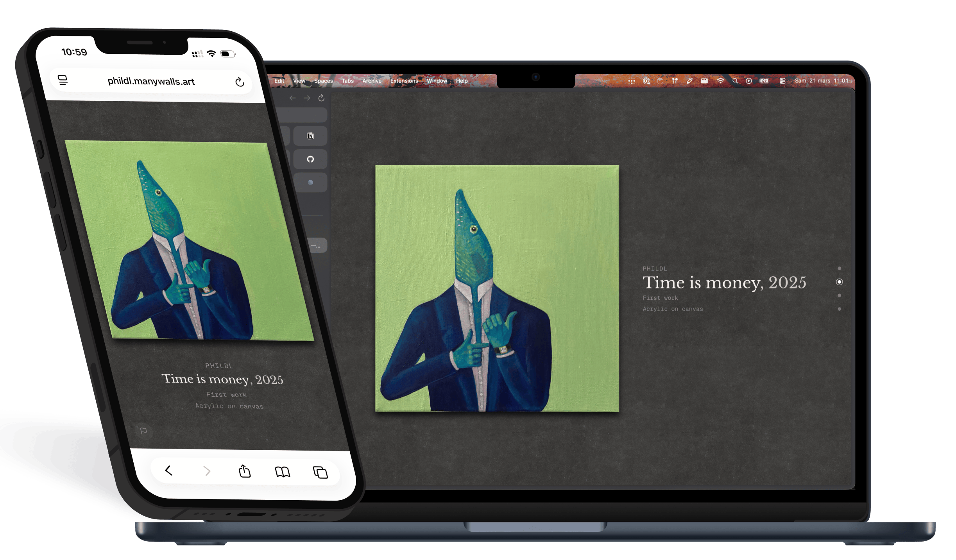Click the flag icon on the artwork page
The image size is (956, 560).
144,431
